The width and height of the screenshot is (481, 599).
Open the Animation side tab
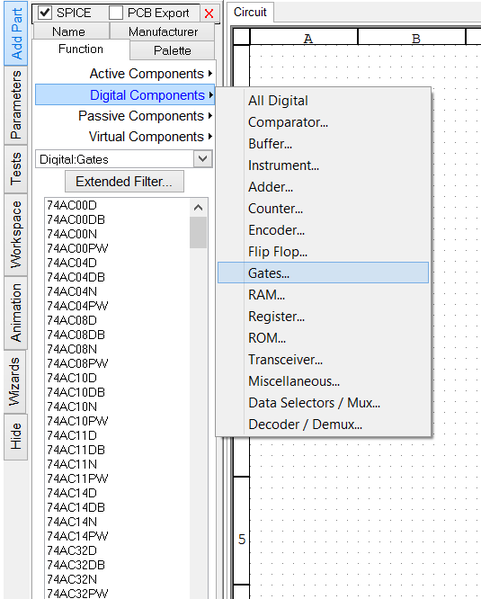(16, 312)
